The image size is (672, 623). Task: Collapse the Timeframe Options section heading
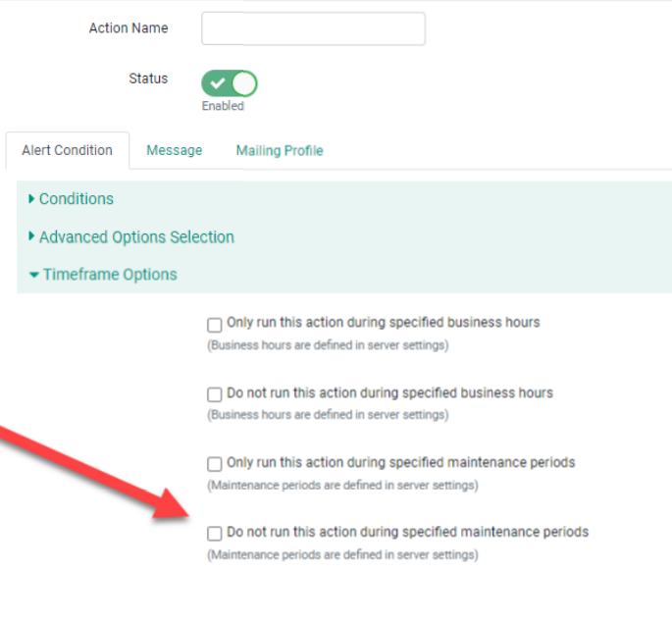(x=110, y=275)
